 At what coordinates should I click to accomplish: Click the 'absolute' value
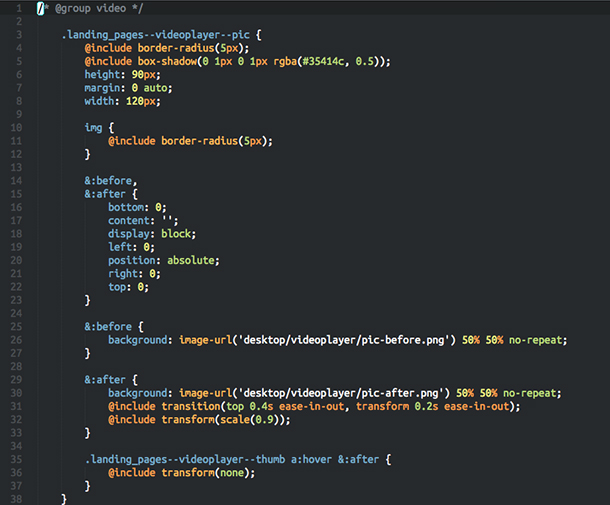point(191,260)
